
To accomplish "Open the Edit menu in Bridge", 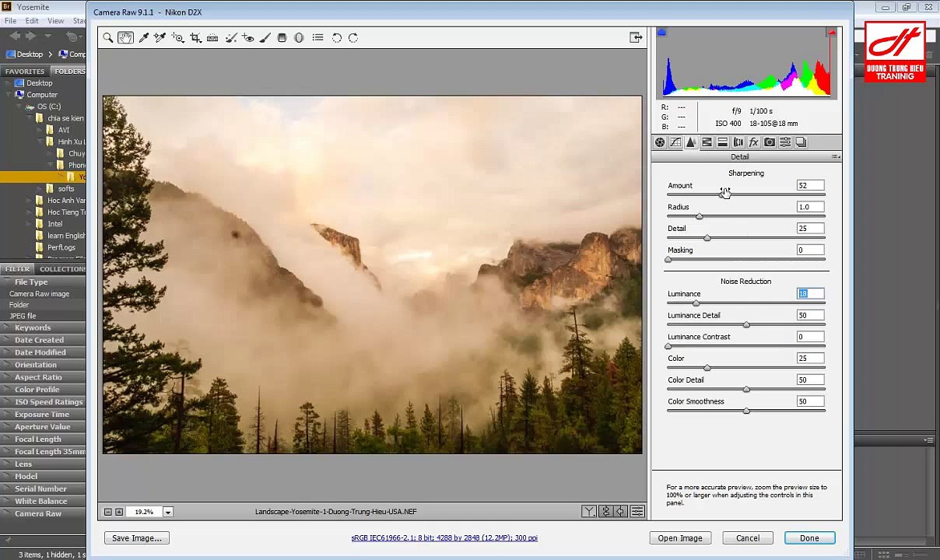I will pos(32,21).
